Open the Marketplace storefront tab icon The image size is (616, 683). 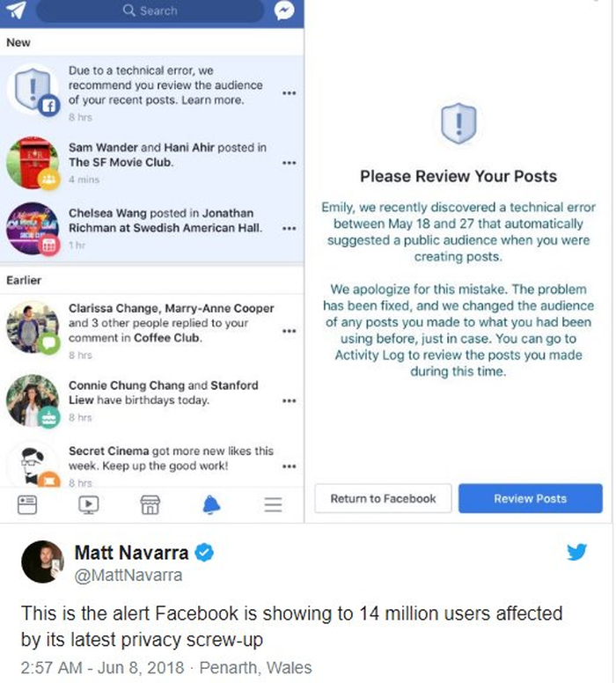[150, 503]
